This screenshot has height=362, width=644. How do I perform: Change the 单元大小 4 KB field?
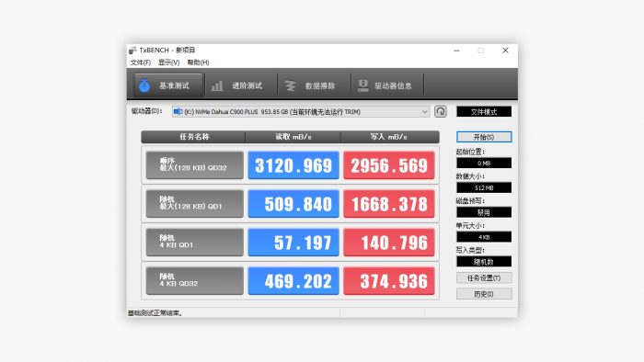pos(484,237)
